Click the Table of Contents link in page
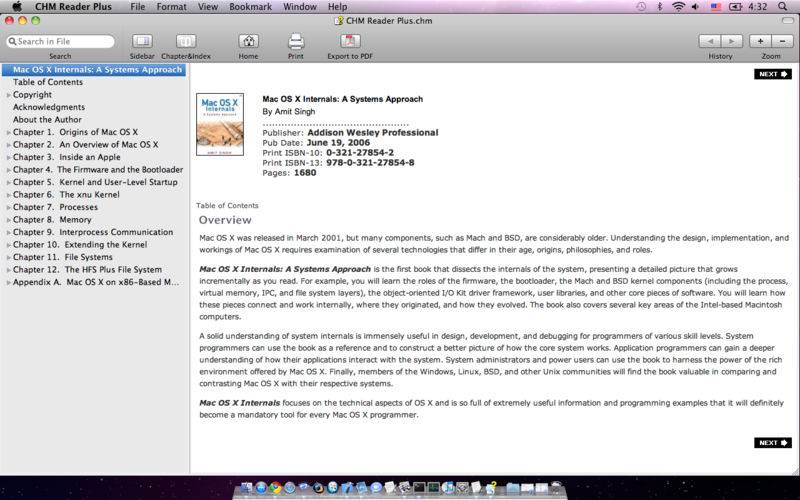Screen dimensions: 800x500 227,206
